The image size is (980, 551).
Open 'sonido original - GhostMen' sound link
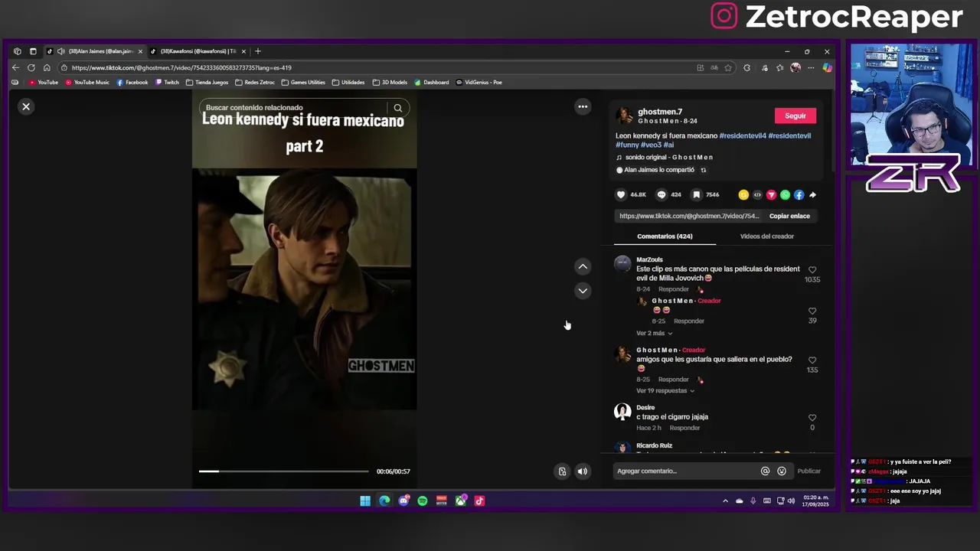[x=668, y=157]
